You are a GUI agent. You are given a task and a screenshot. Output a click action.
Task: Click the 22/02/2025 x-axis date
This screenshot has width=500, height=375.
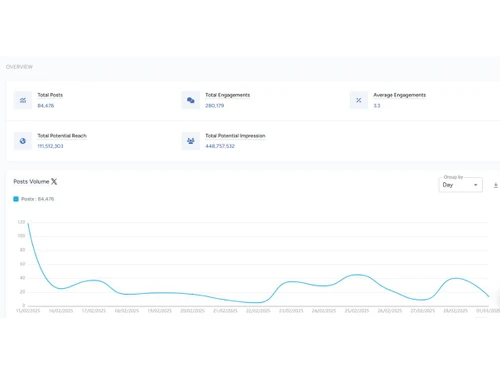tap(258, 311)
